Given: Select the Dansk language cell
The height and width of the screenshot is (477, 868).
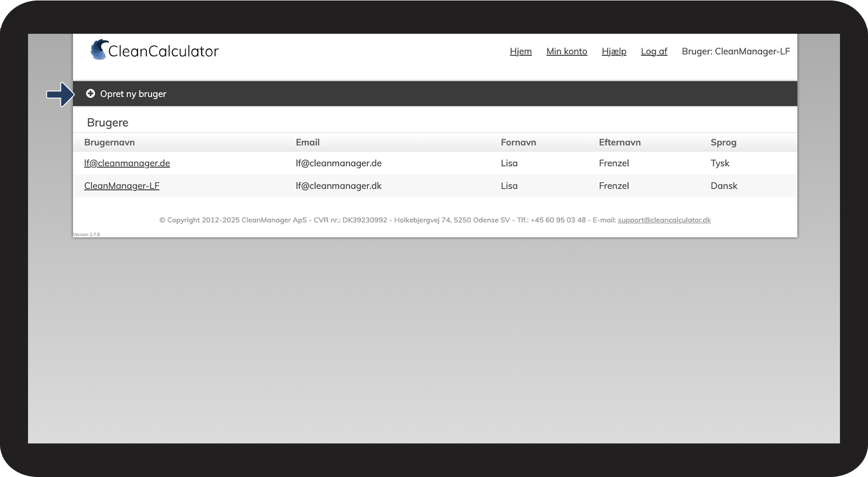Looking at the screenshot, I should 724,186.
